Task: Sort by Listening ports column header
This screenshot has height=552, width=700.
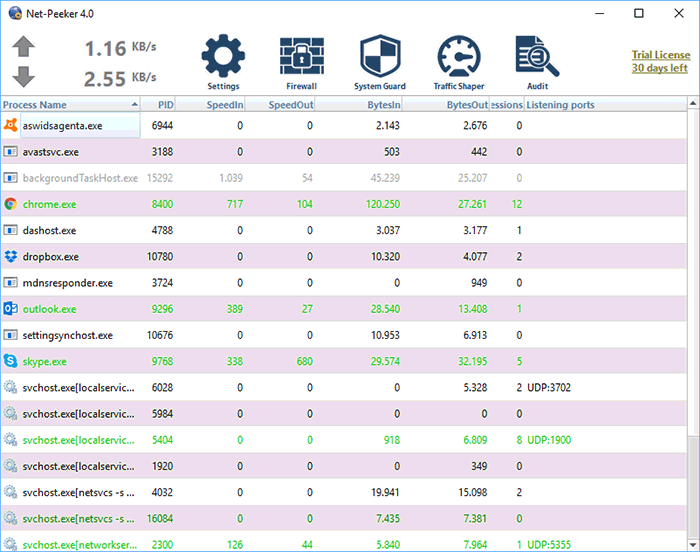Action: 605,105
